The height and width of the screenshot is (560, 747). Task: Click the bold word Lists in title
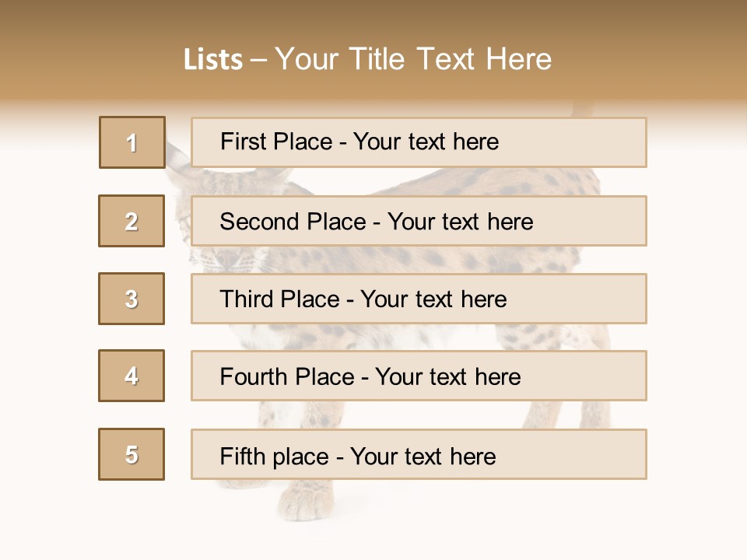click(213, 60)
